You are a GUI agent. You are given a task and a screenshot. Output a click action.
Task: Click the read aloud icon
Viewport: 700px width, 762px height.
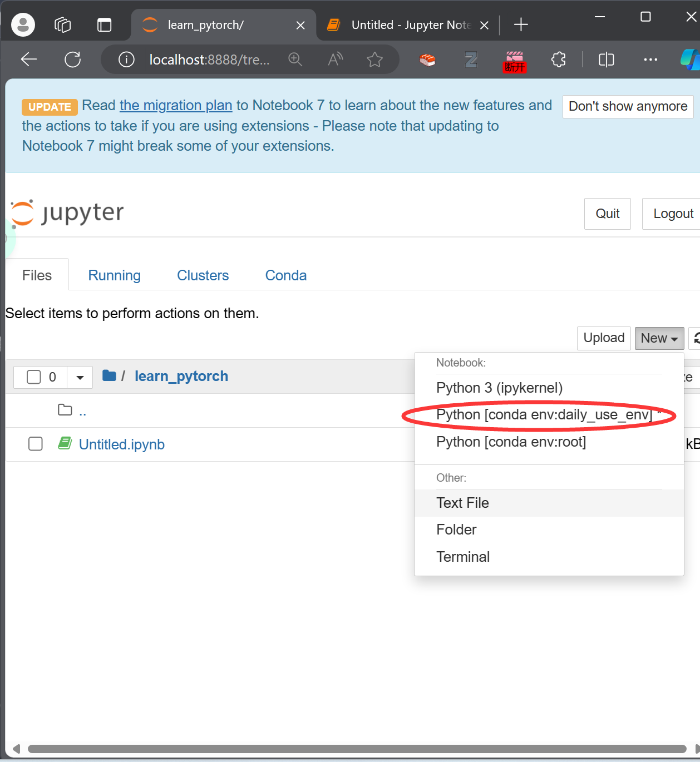pos(335,60)
